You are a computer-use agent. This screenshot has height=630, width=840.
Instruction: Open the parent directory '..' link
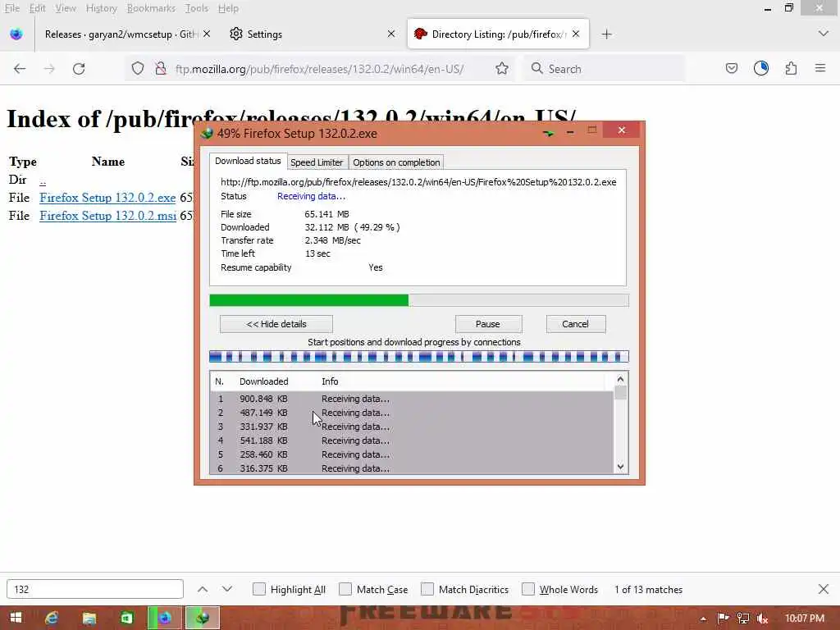pos(43,180)
